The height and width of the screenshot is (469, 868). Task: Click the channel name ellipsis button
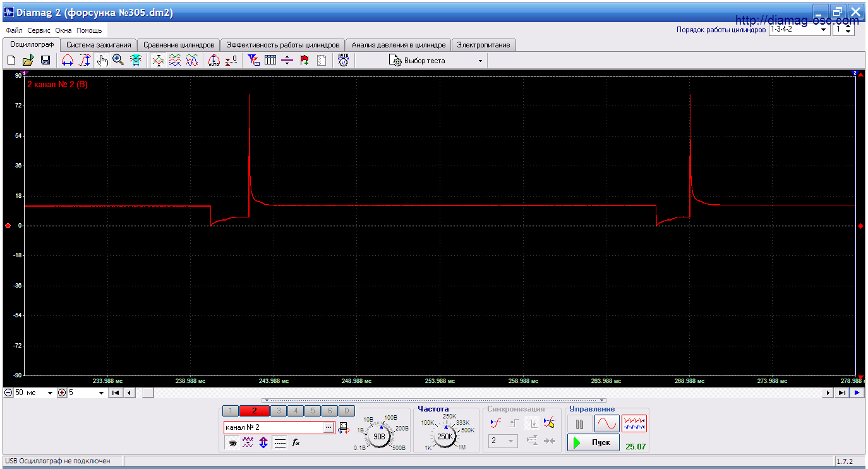pos(329,428)
